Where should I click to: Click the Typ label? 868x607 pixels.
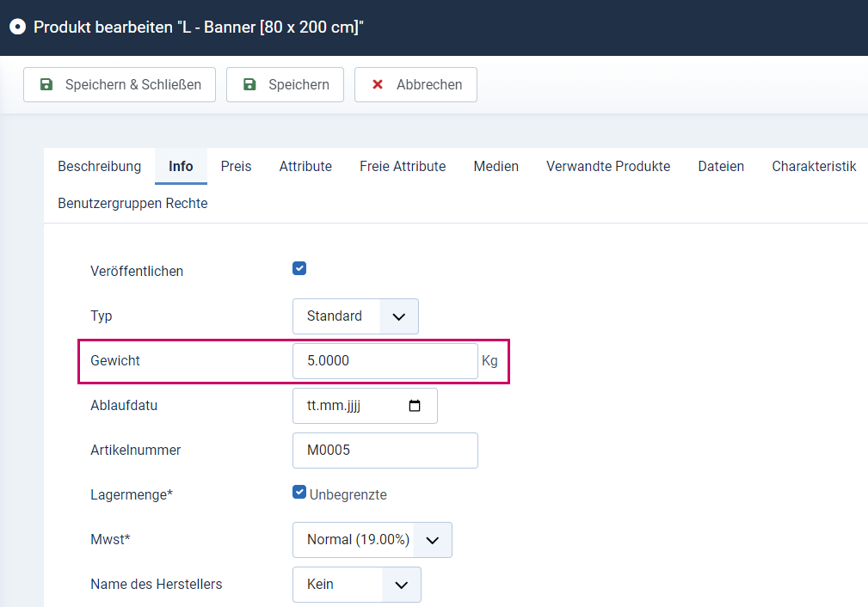[x=102, y=316]
